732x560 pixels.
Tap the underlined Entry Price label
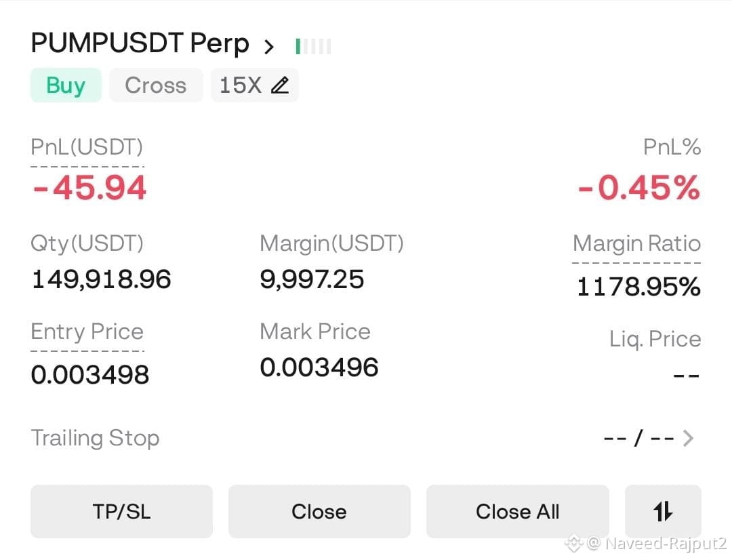[x=87, y=332]
